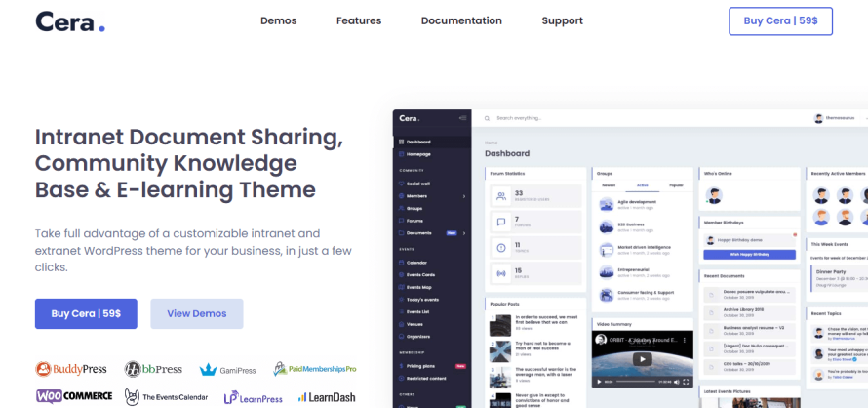This screenshot has width=868, height=408.
Task: Click the online member avatar under Who's Online
Action: tap(714, 195)
